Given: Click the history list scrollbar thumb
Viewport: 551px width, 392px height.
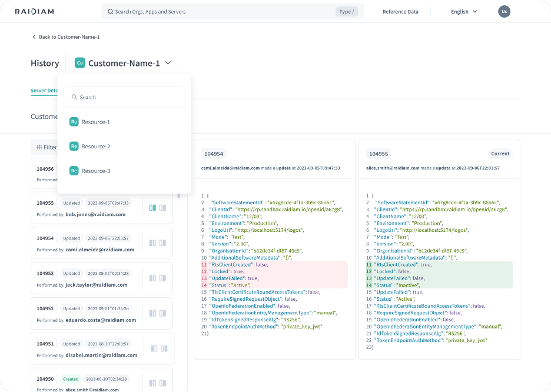Looking at the screenshot, I should click(179, 195).
